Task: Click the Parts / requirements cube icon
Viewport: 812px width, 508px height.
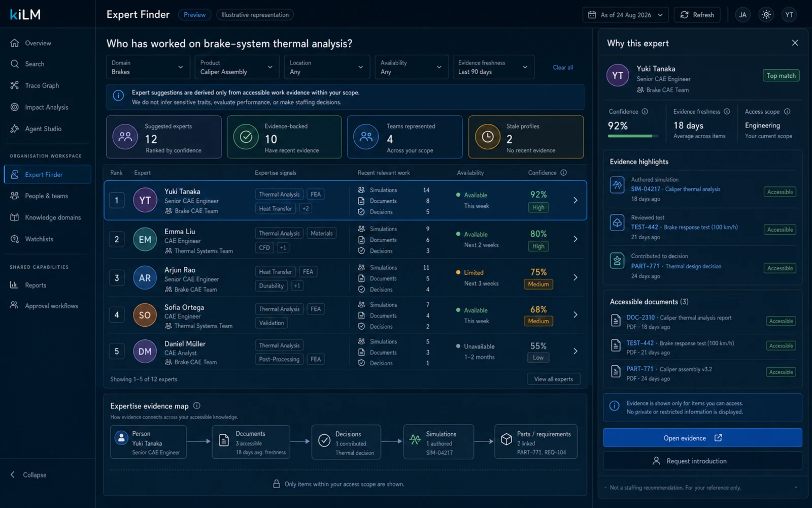Action: click(506, 439)
